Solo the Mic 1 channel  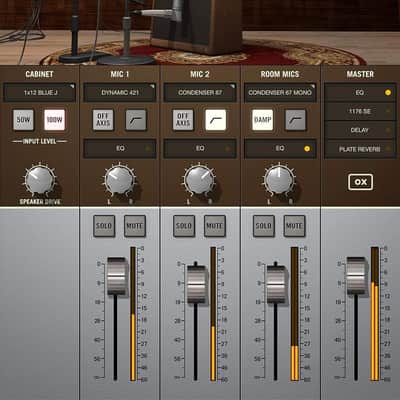tap(104, 226)
